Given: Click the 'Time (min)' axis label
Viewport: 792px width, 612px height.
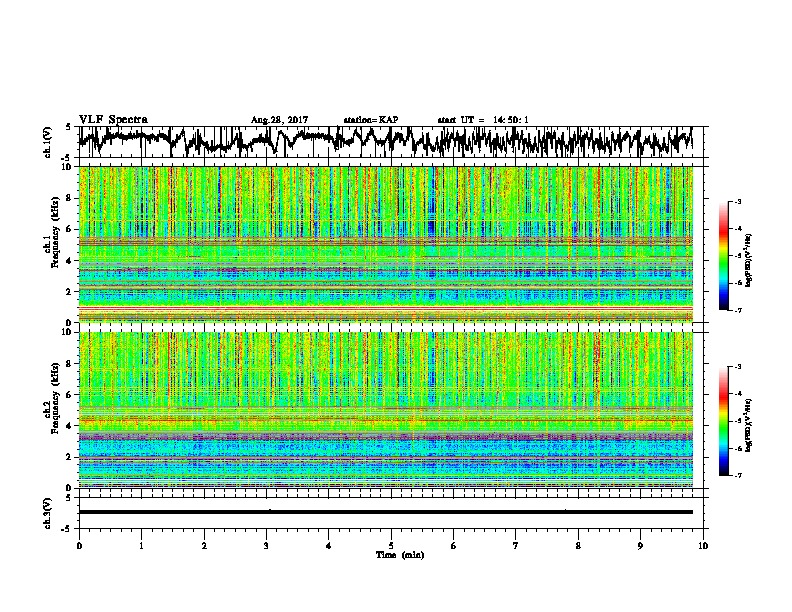Looking at the screenshot, I should coord(400,555).
